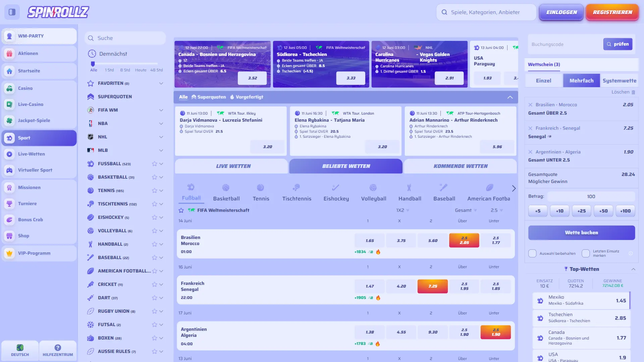
Task: Star the FIFA Weltmeisterschaft league header
Action: pos(181,210)
